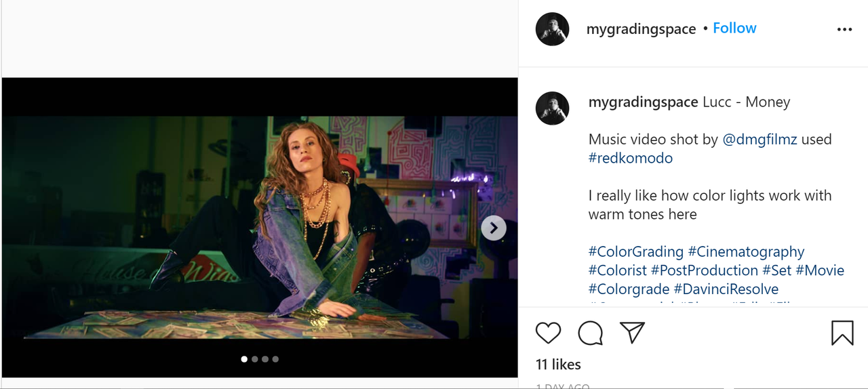Open the mygradingspace avatar in the header
This screenshot has height=389, width=868.
click(552, 29)
